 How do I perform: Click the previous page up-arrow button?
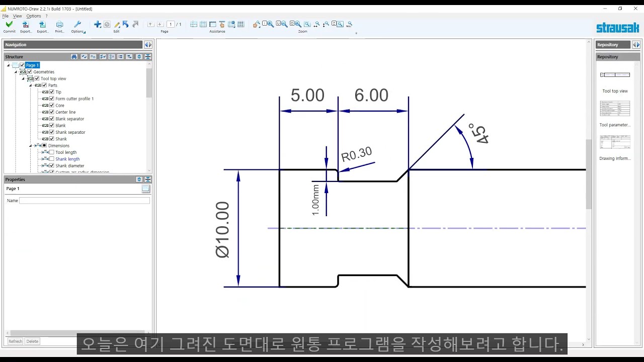[x=151, y=24]
